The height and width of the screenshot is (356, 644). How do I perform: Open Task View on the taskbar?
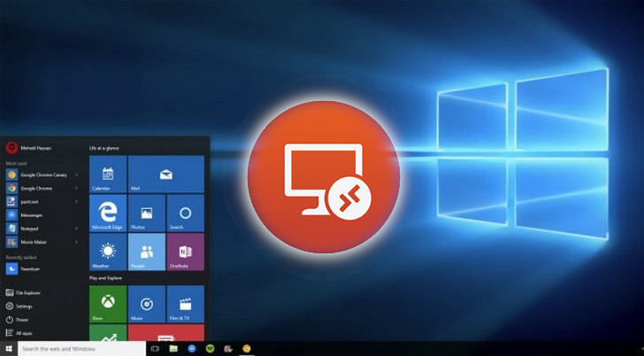155,349
